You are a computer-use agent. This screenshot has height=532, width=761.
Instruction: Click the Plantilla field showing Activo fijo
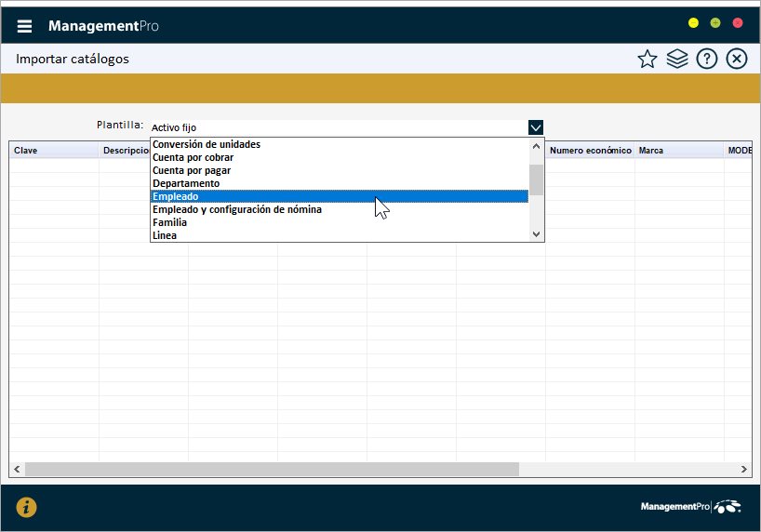(339, 127)
